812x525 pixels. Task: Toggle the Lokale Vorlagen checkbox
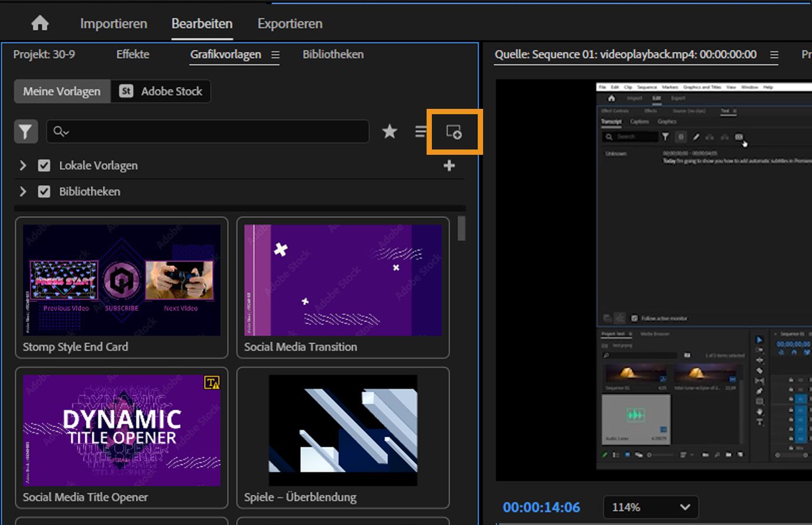tap(44, 166)
